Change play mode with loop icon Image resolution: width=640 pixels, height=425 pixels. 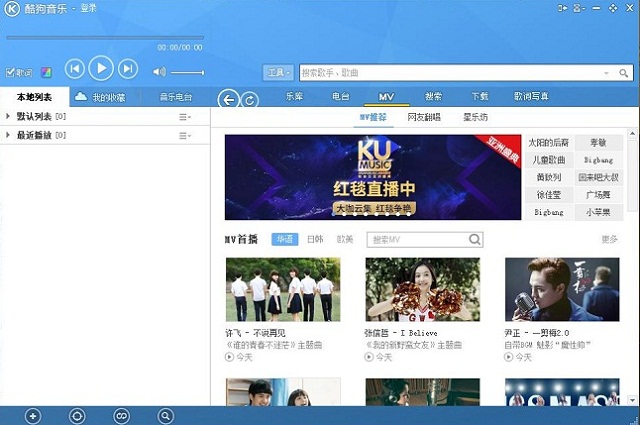[x=121, y=416]
